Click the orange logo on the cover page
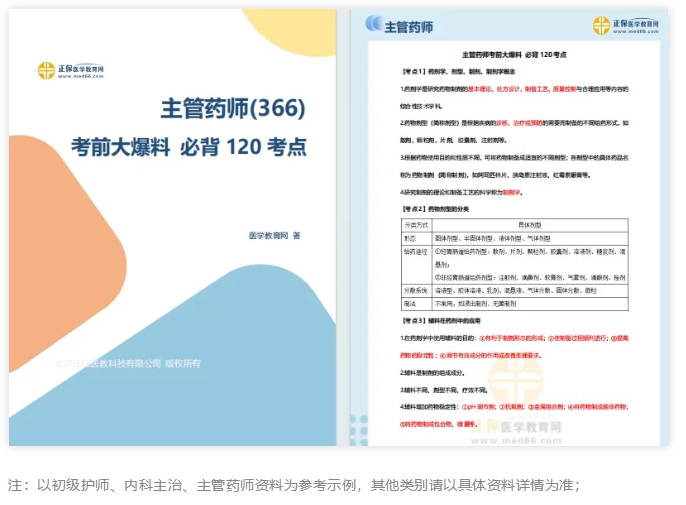 [x=47, y=71]
